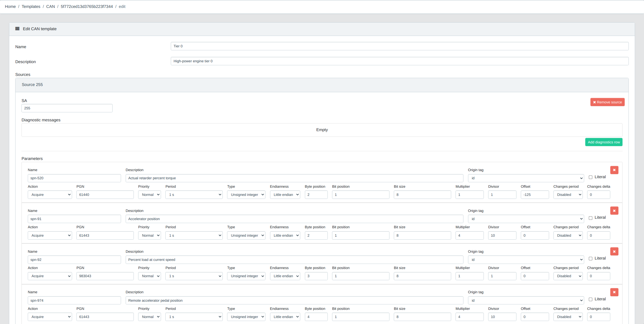Viewport: 644px width, 324px height.
Task: Click the Remove source button
Action: pos(607,102)
